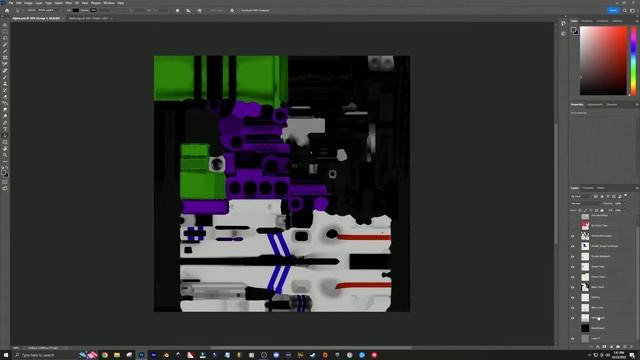Open the layer filter Kind dropdown

[581, 196]
